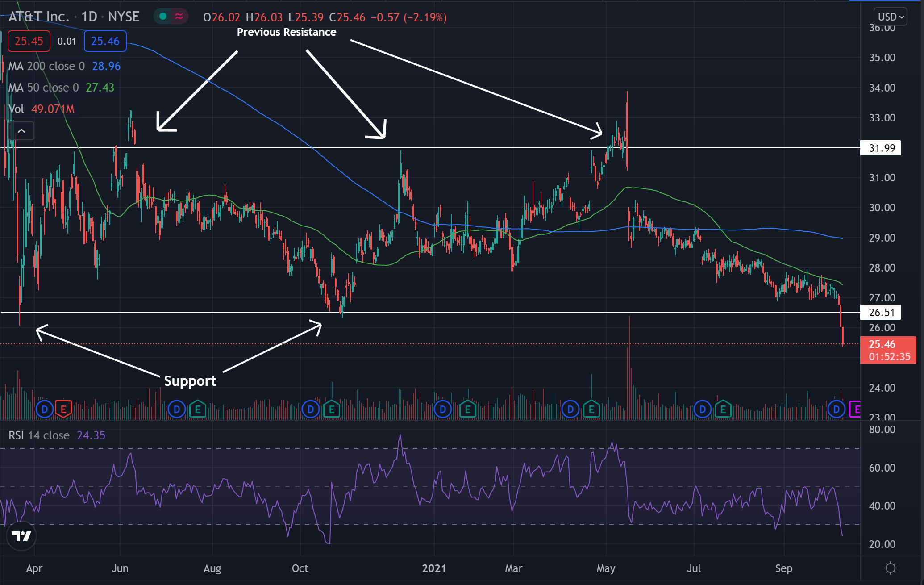
Task: Click the pink approximate-data icon beside NYSE
Action: coord(179,17)
